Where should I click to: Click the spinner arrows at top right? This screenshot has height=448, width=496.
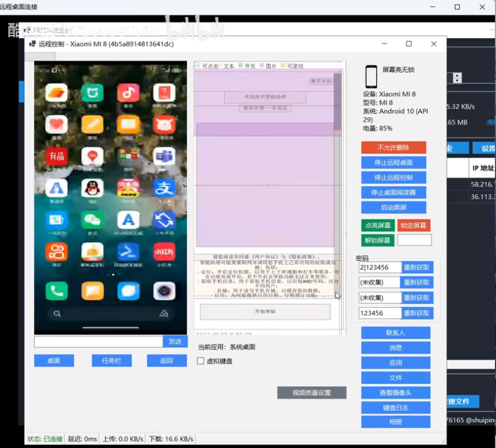[457, 78]
